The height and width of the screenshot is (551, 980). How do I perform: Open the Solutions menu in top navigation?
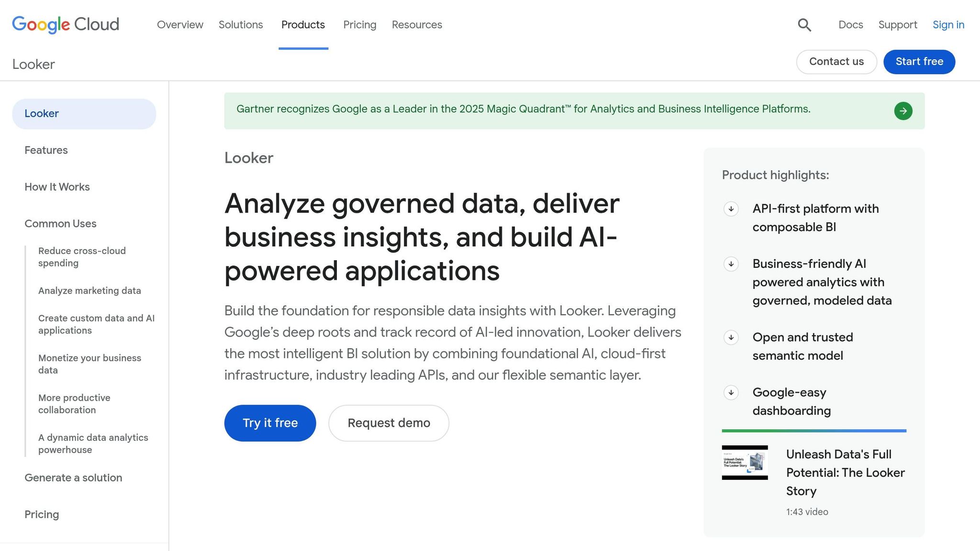pyautogui.click(x=241, y=25)
